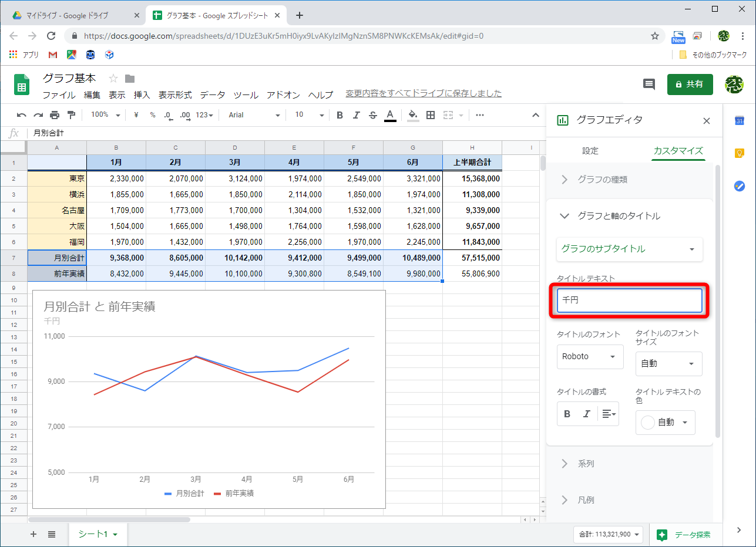Open Google Tasks side panel icon

pos(740,186)
